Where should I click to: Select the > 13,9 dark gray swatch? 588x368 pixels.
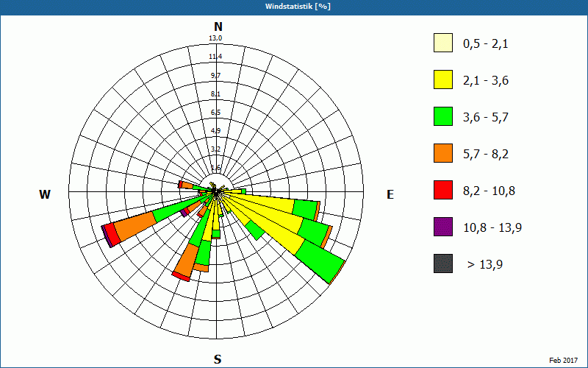click(443, 263)
